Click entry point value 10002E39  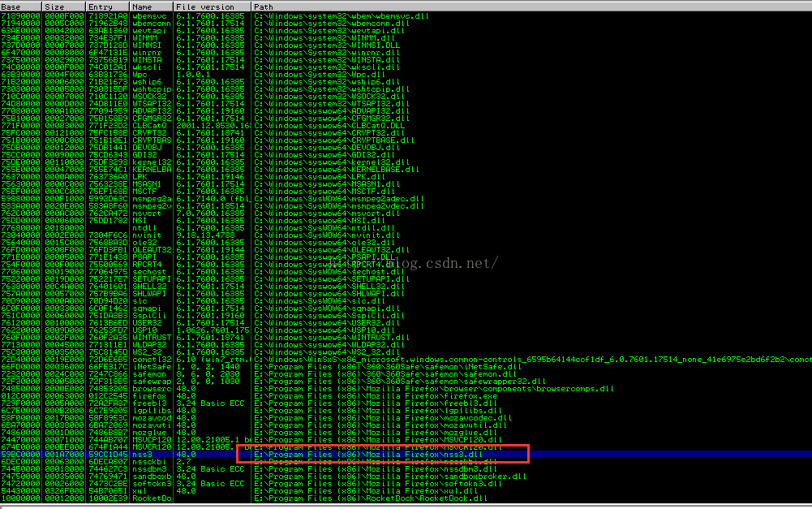(x=108, y=498)
